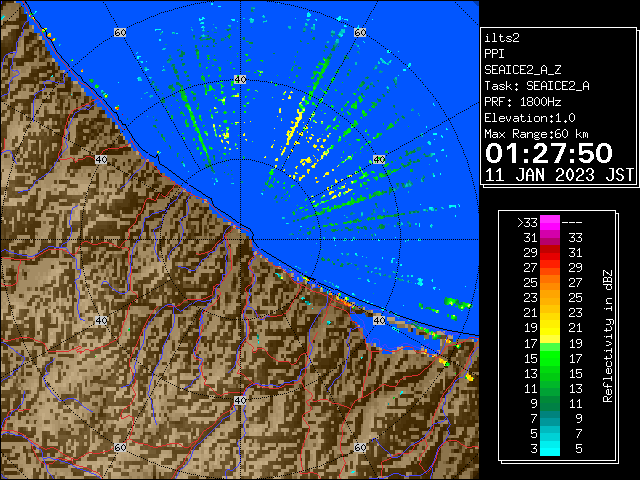Image resolution: width=640 pixels, height=480 pixels.
Task: Click the 60 km range label northwest over sea
Action: point(120,32)
